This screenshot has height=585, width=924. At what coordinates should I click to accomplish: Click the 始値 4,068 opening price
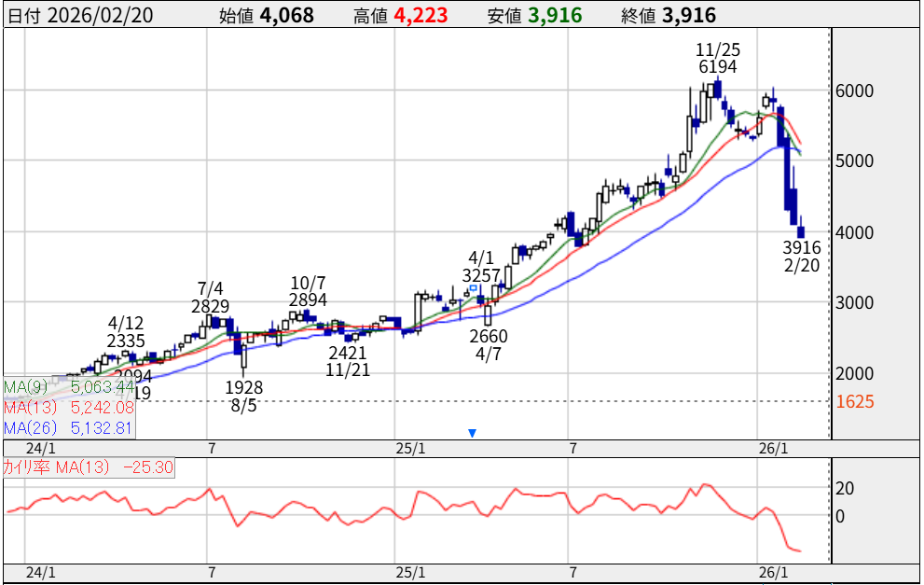tap(267, 15)
